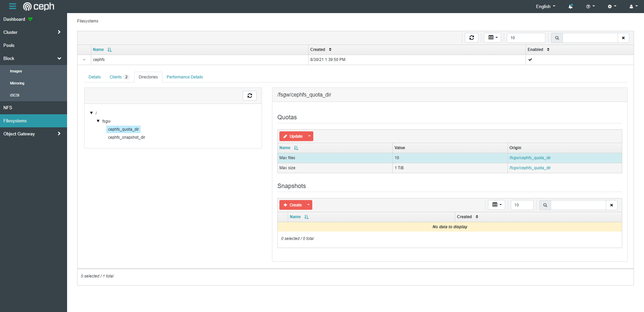The image size is (644, 312).
Task: Collapse the cephfs filesystem row
Action: pyautogui.click(x=84, y=60)
